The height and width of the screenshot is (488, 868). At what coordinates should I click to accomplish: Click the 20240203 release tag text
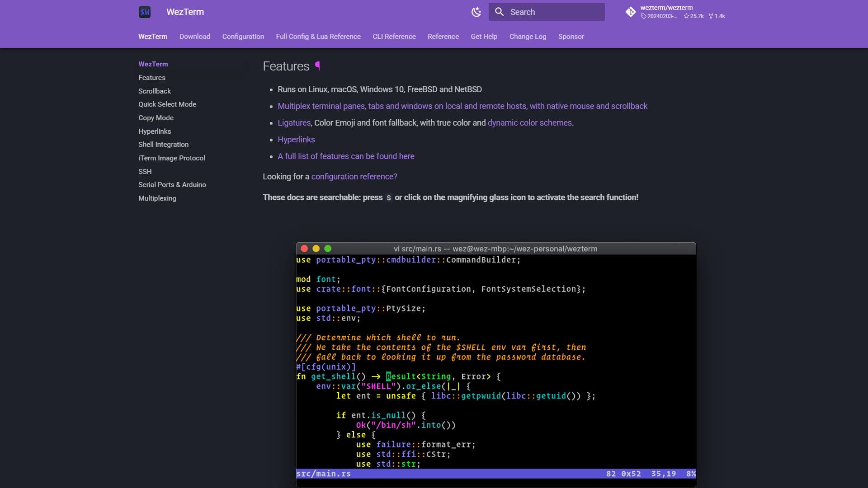[x=659, y=16]
